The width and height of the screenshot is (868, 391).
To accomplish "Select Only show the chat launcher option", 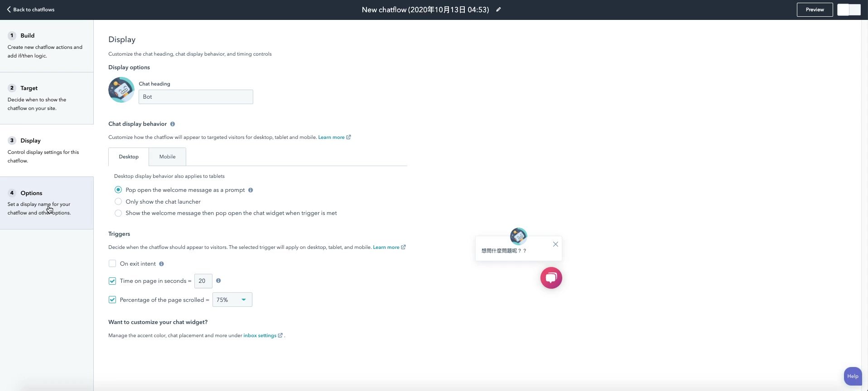I will pos(118,201).
